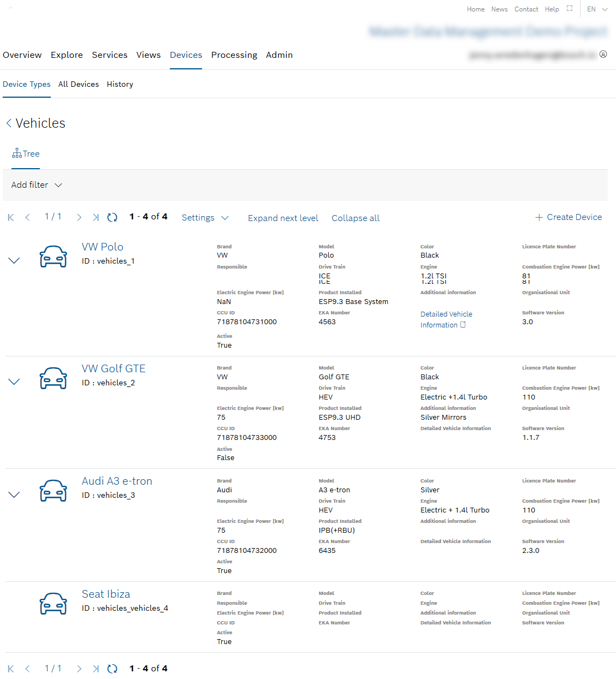This screenshot has width=616, height=679.
Task: Open Detailed Vehicle Information link
Action: point(446,319)
